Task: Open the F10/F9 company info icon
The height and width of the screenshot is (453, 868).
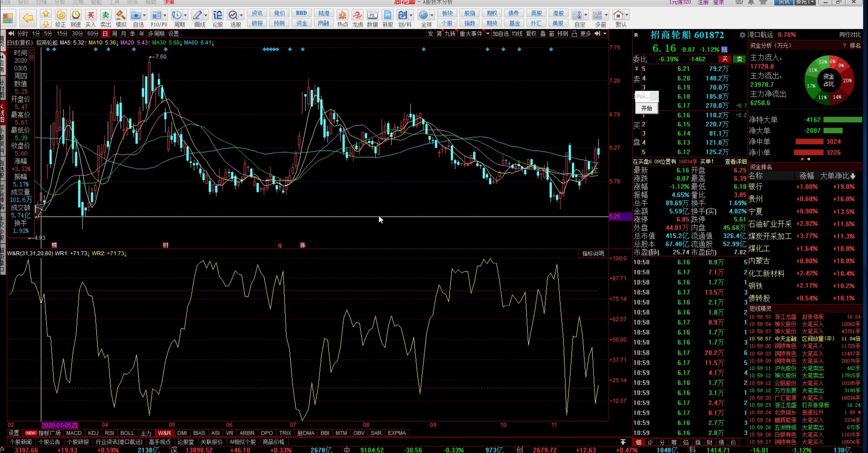Action: click(157, 19)
